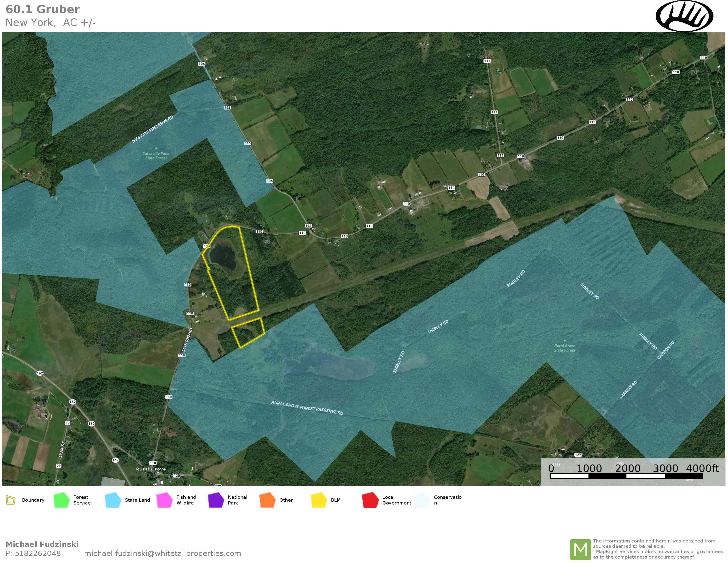The height and width of the screenshot is (563, 728).
Task: Click the 60.1 Gruber title
Action: coord(43,9)
